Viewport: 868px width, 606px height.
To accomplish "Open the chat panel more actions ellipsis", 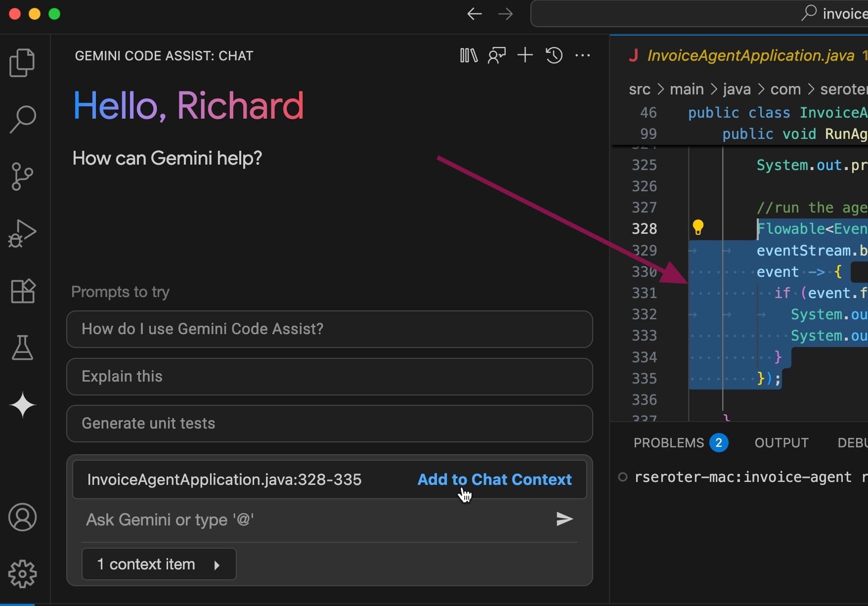I will (583, 55).
